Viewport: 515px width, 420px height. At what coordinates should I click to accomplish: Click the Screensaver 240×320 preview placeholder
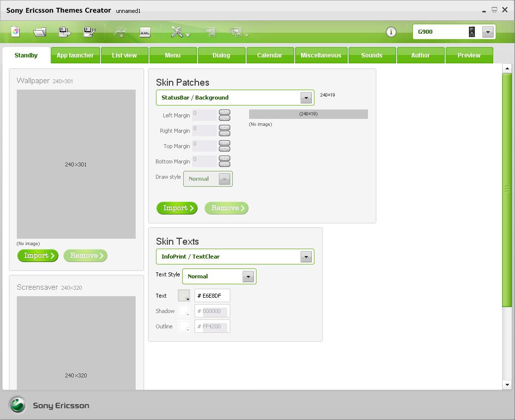click(x=76, y=343)
